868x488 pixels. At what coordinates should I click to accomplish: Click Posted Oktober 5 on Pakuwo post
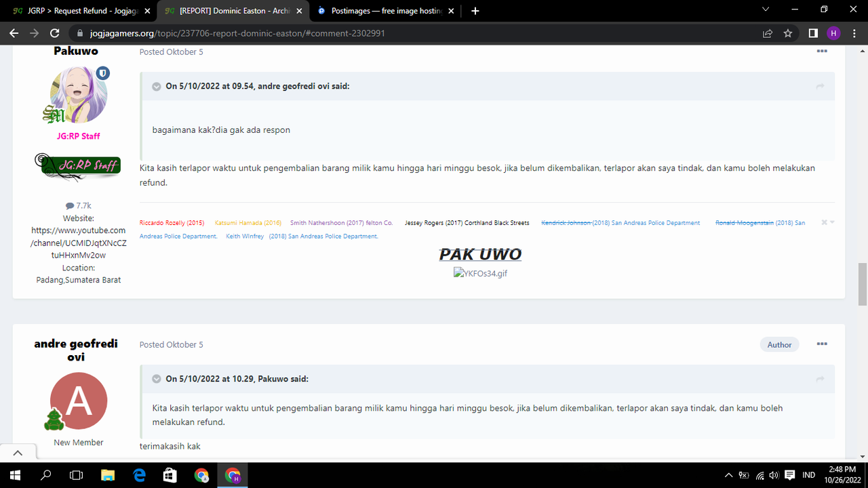point(171,52)
